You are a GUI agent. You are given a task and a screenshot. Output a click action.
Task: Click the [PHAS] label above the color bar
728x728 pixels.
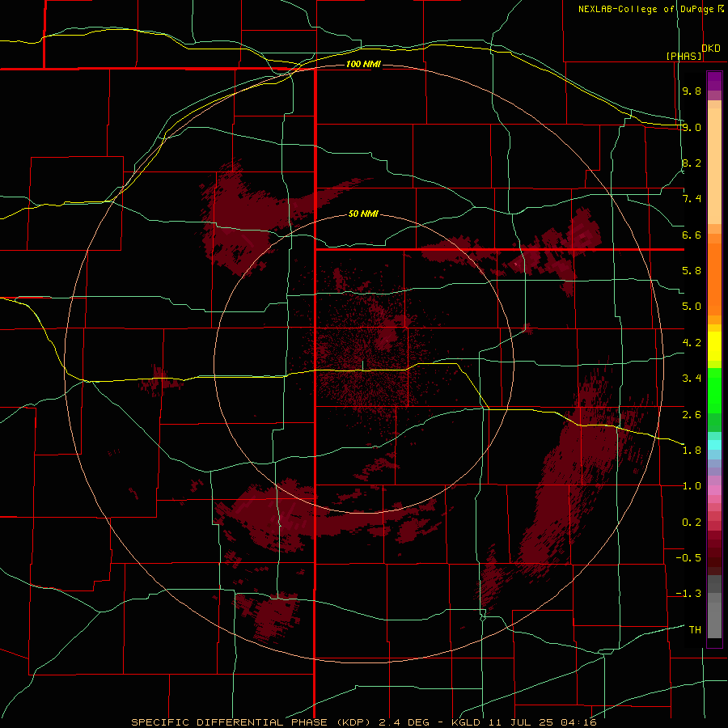tap(684, 56)
